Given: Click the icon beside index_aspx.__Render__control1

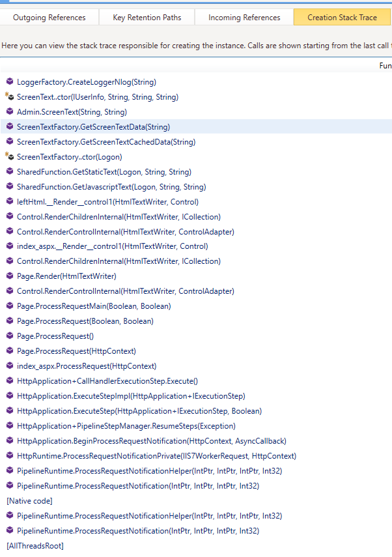Looking at the screenshot, I should [x=10, y=246].
